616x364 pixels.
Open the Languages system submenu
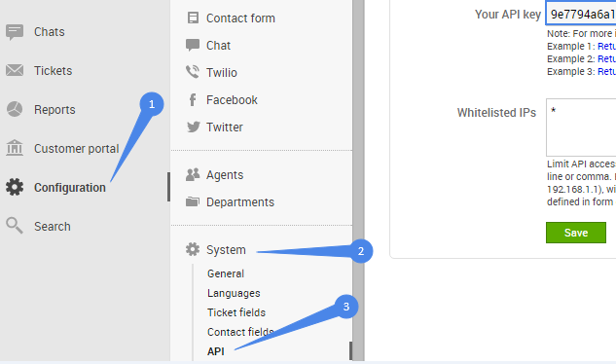point(234,293)
